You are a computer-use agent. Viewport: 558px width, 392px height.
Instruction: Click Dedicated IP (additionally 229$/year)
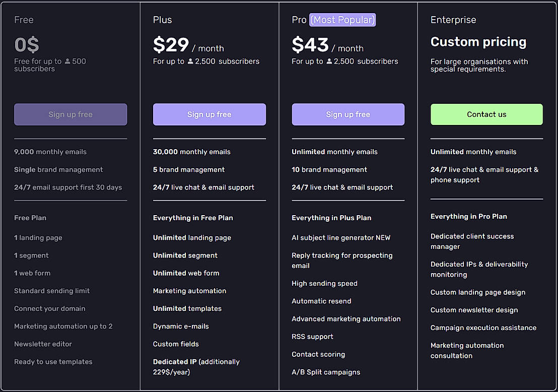coord(196,367)
